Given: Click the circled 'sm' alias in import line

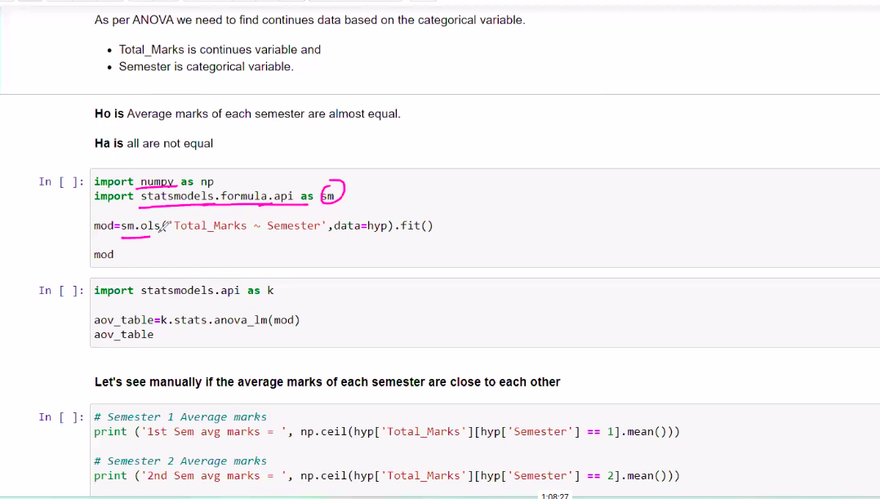Looking at the screenshot, I should pyautogui.click(x=328, y=197).
